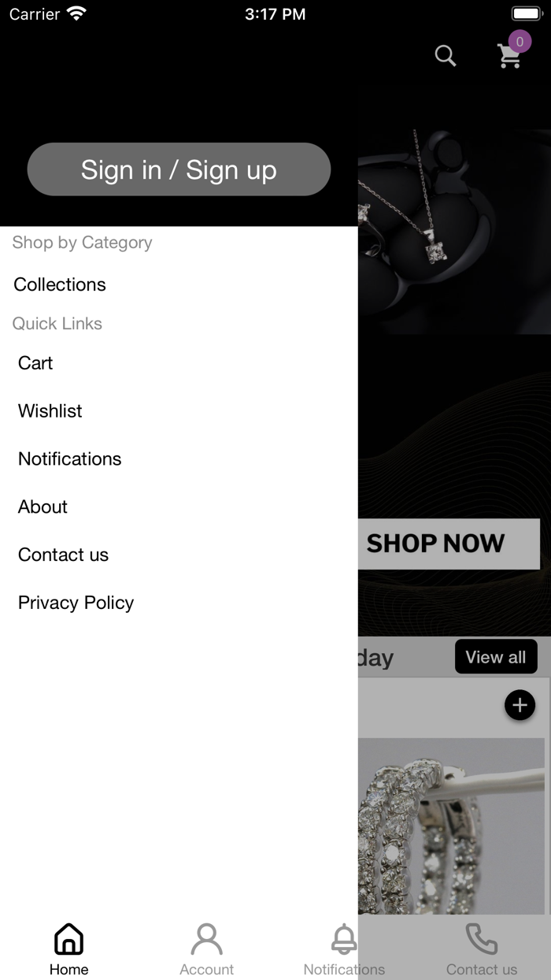551x980 pixels.
Task: Open Collections in Shop by Category
Action: (x=60, y=284)
